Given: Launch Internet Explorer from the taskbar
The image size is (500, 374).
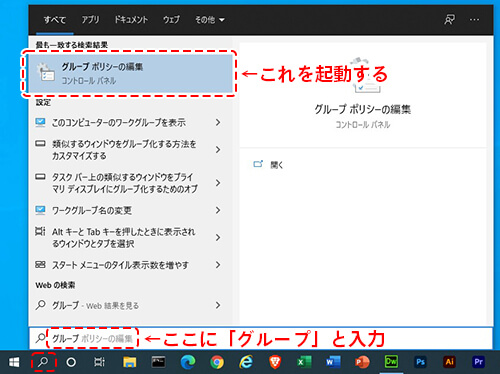Looking at the screenshot, I should [246, 362].
